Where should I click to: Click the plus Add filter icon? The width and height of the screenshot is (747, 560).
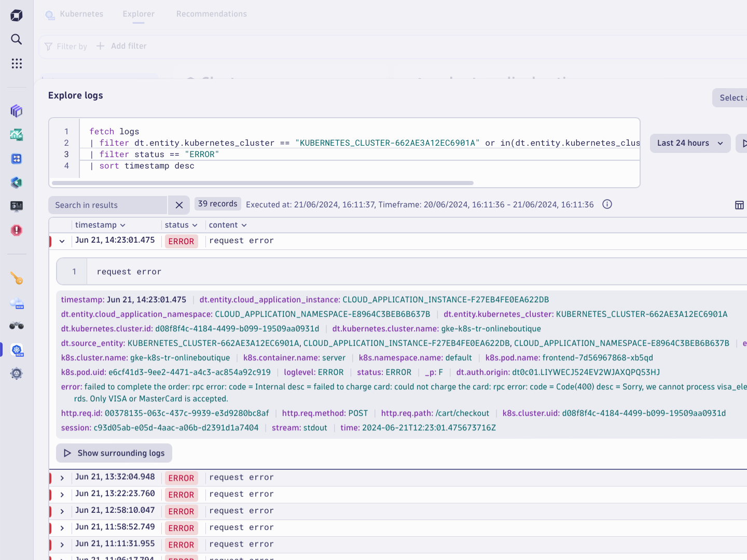[x=100, y=46]
